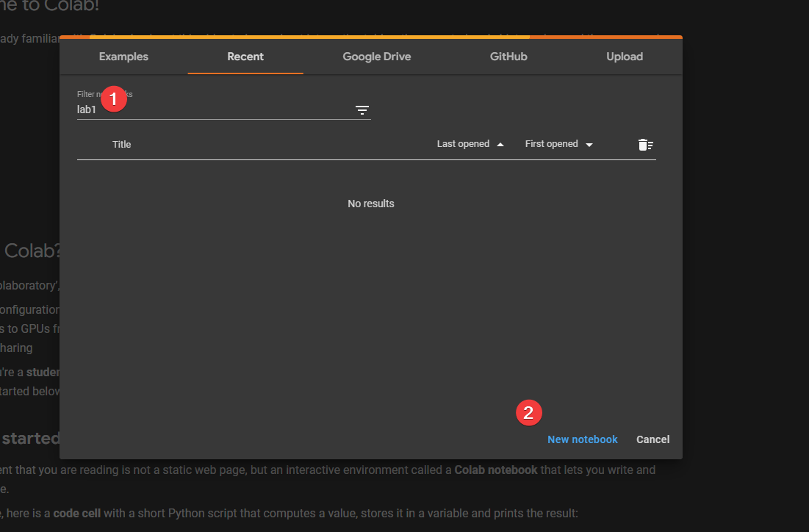Sort notebooks by First opened label

click(551, 144)
